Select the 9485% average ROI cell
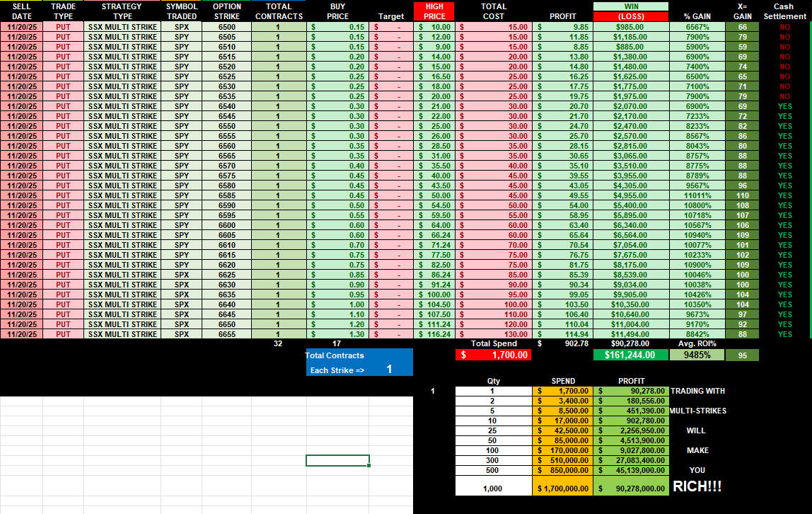The image size is (812, 514). click(697, 355)
